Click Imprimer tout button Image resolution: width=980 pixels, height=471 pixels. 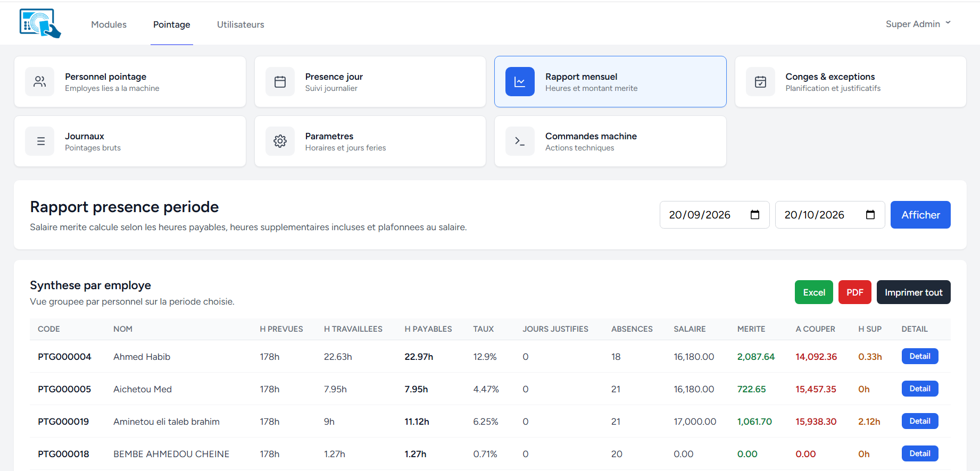click(913, 292)
